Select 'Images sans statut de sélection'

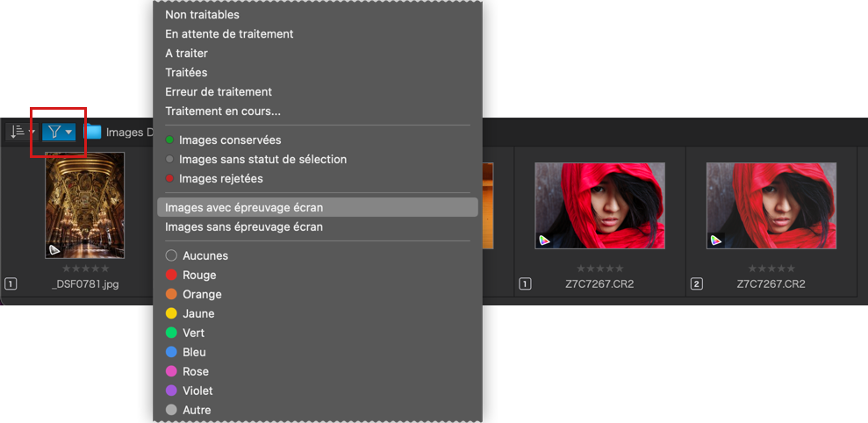(x=317, y=160)
